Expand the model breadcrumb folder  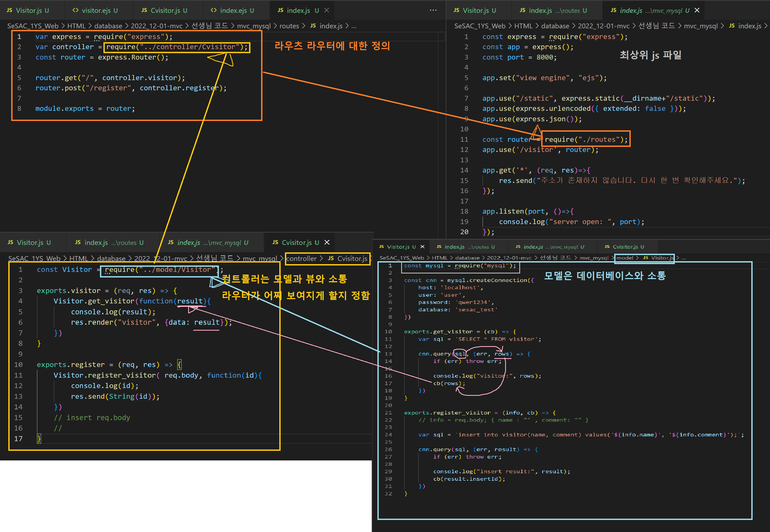(x=625, y=258)
